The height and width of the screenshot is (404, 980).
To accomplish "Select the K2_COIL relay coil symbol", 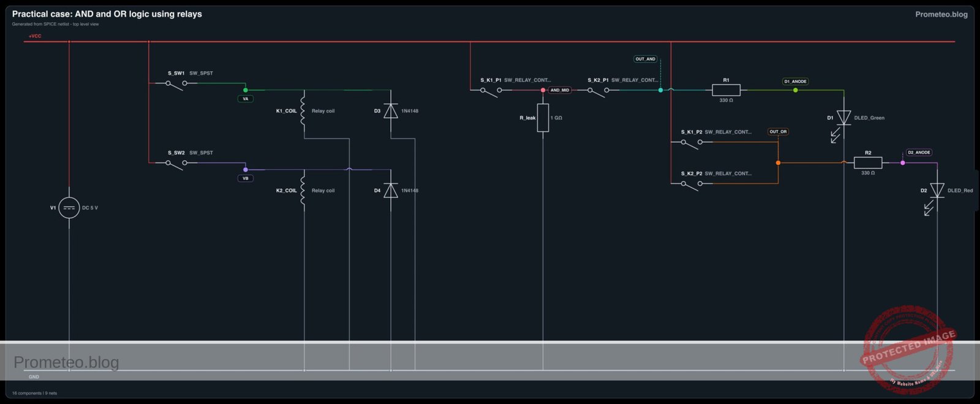I will pyautogui.click(x=303, y=191).
